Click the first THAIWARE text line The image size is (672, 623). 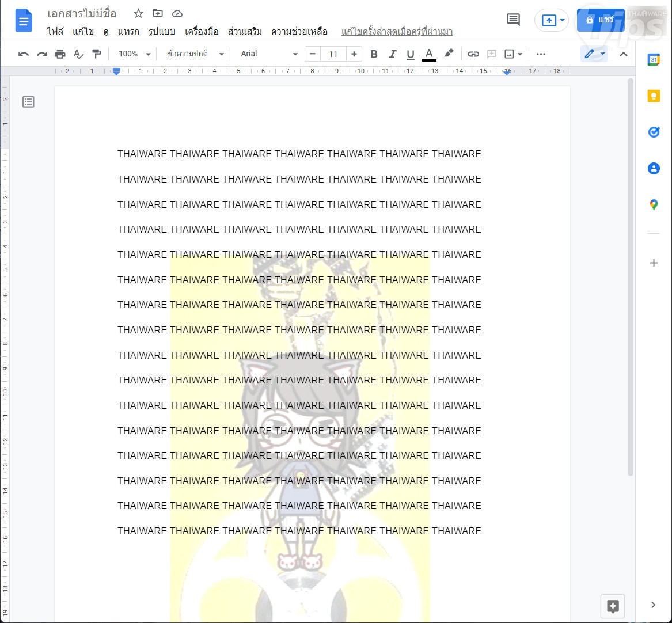click(299, 154)
